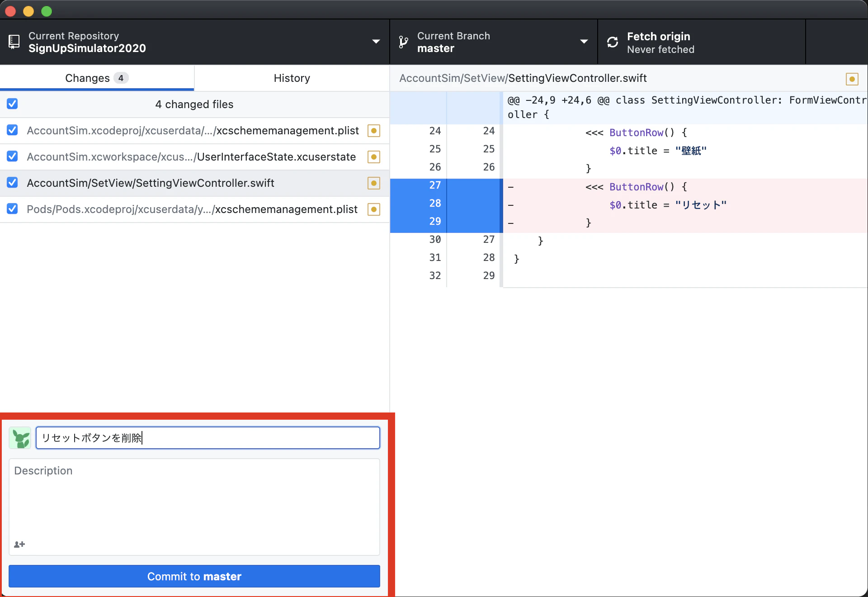
Task: Click the repository icon beside Current Repository
Action: point(14,42)
